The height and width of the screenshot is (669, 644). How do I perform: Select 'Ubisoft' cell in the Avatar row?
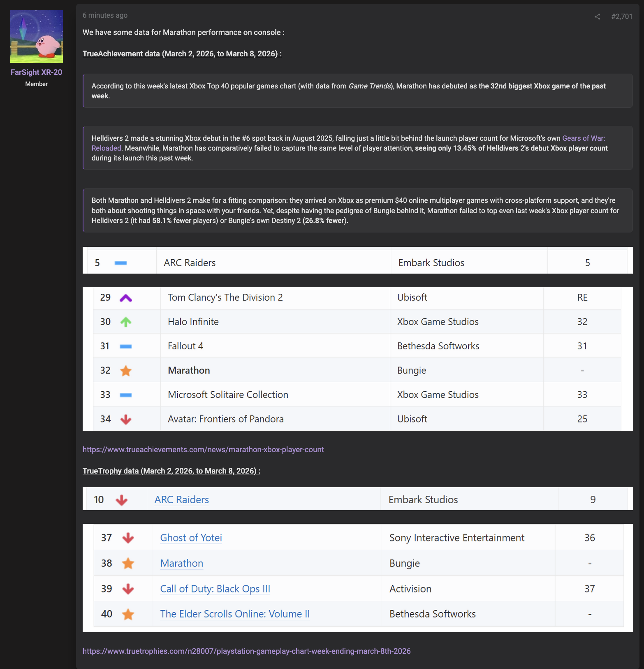point(467,419)
